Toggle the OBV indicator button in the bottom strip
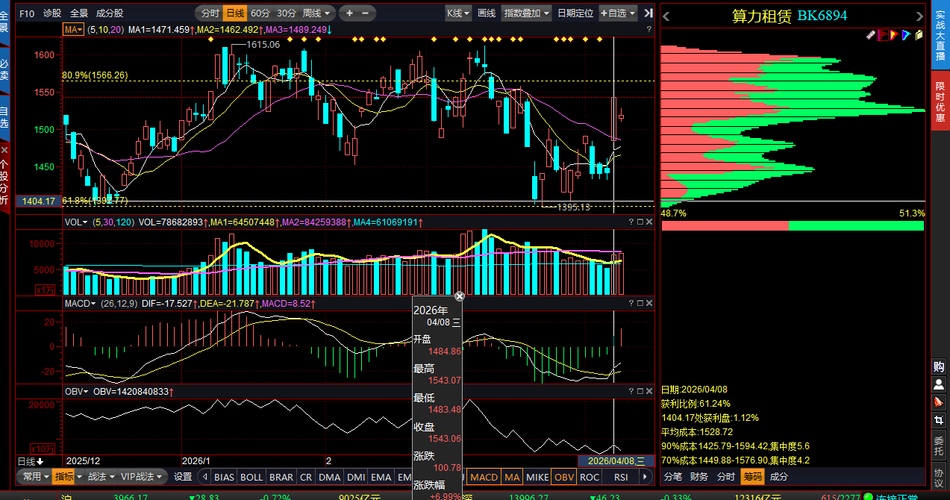The image size is (950, 500). (564, 477)
